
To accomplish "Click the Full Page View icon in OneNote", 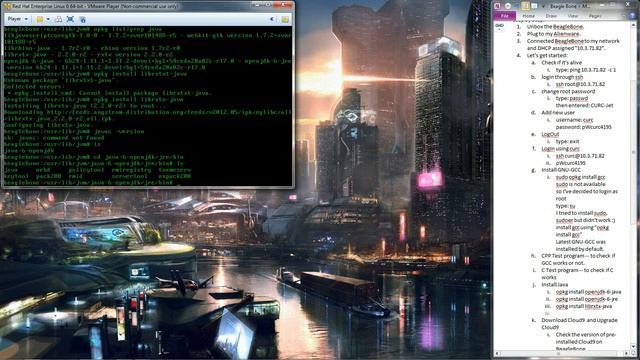I will click(x=534, y=6).
